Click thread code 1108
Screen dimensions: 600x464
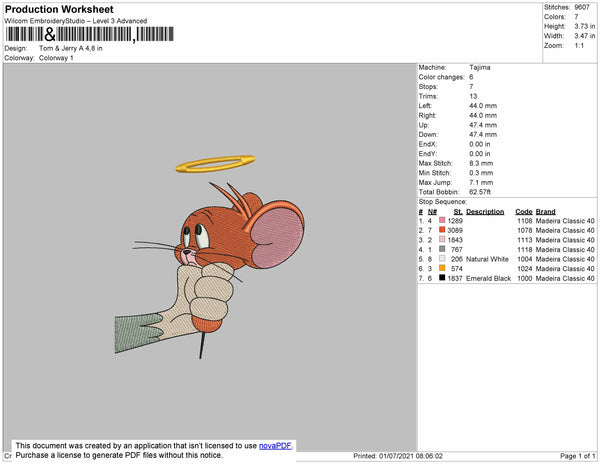[x=525, y=221]
